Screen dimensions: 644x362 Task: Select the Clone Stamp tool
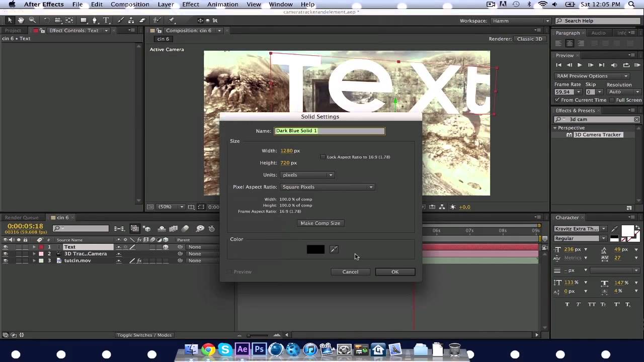(132, 20)
